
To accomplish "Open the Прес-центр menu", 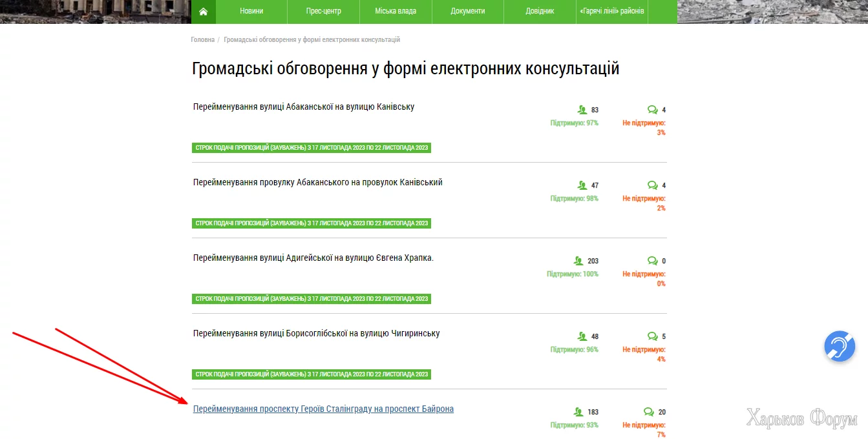I will pyautogui.click(x=323, y=11).
